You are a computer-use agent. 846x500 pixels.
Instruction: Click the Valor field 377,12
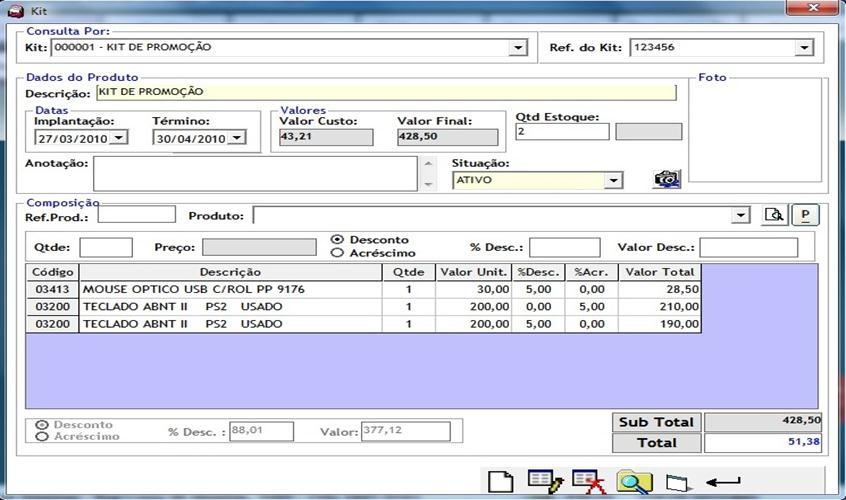[x=406, y=431]
